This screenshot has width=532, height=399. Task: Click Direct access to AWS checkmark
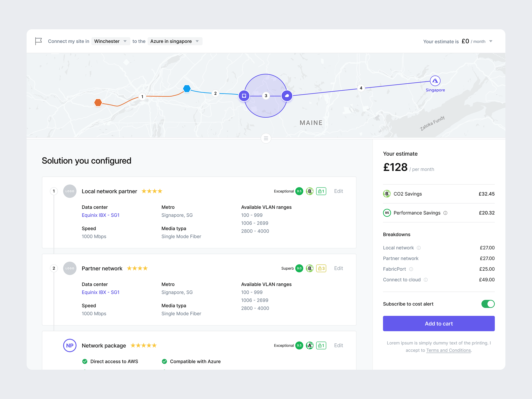point(85,361)
